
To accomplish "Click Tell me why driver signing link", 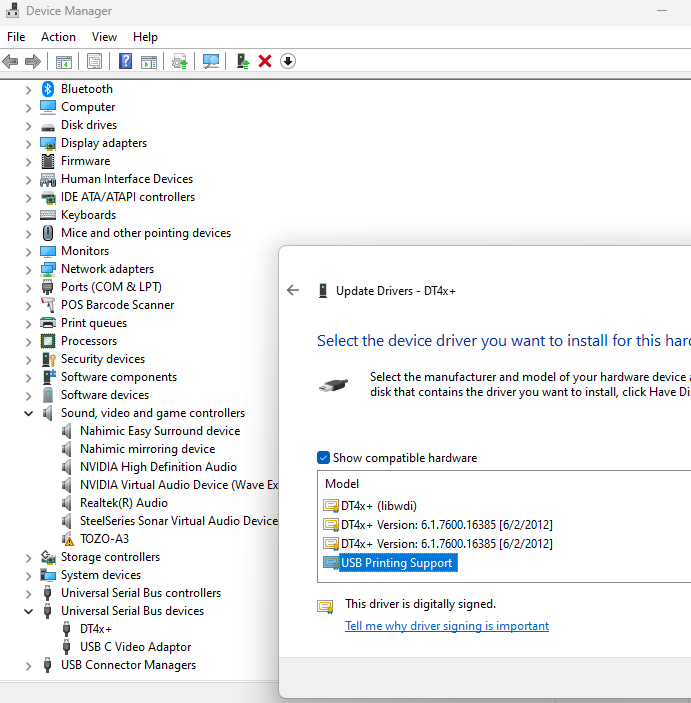I will 447,626.
